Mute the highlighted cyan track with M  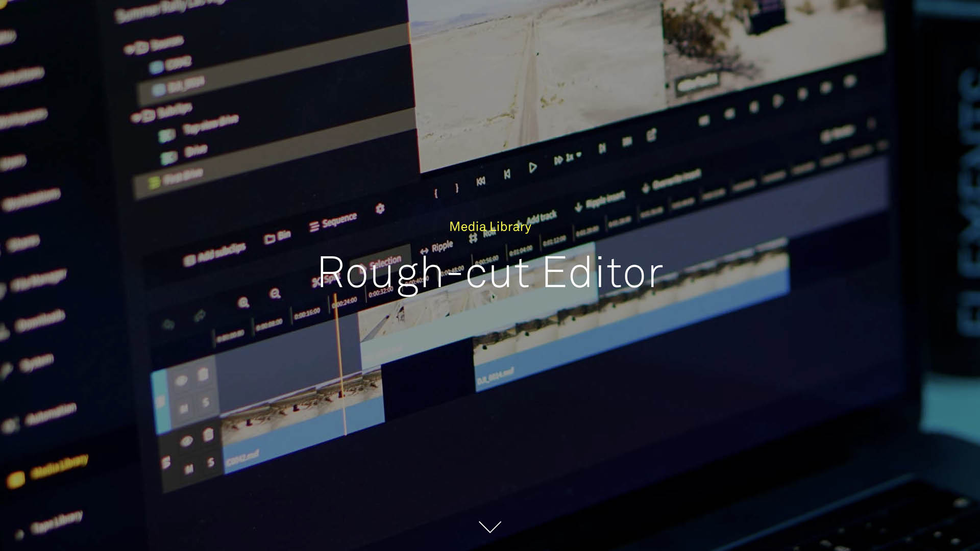[184, 409]
